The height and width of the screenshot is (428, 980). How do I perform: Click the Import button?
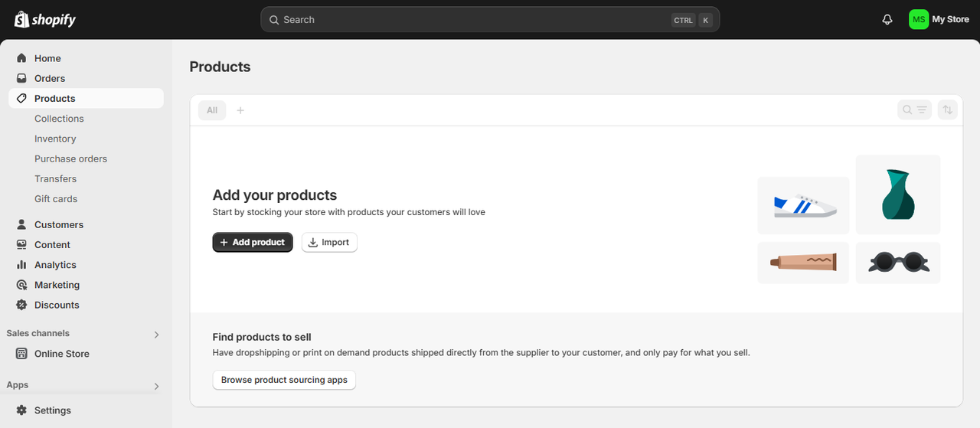(329, 242)
